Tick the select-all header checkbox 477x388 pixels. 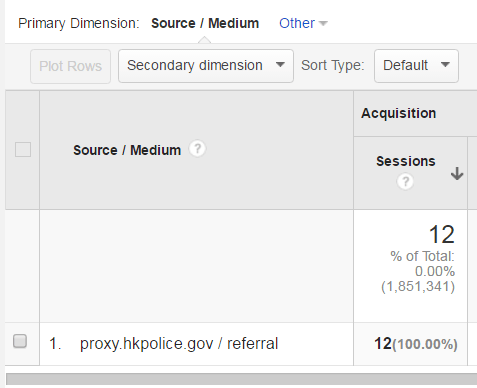[x=23, y=149]
